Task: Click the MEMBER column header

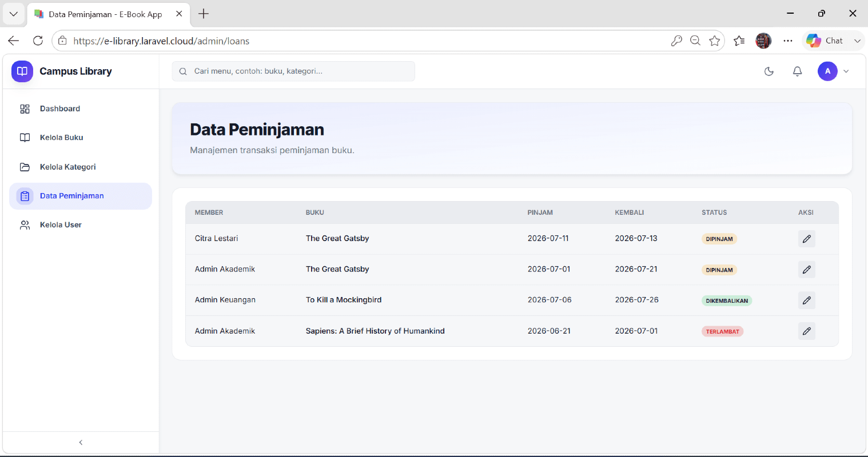Action: coord(209,213)
